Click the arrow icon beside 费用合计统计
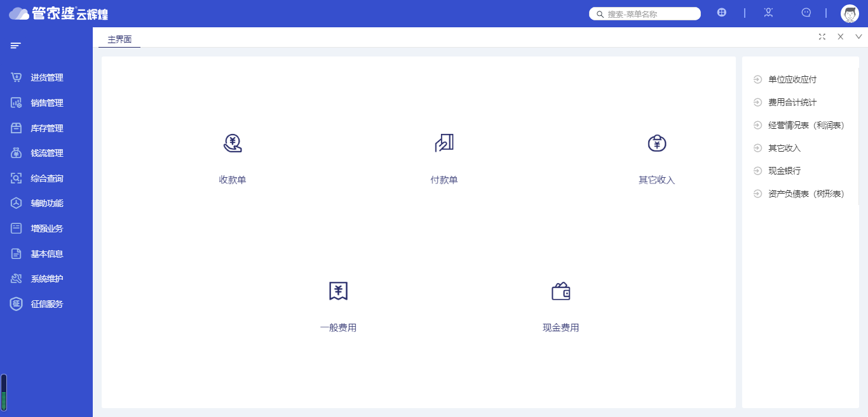This screenshot has height=417, width=868. tap(757, 102)
